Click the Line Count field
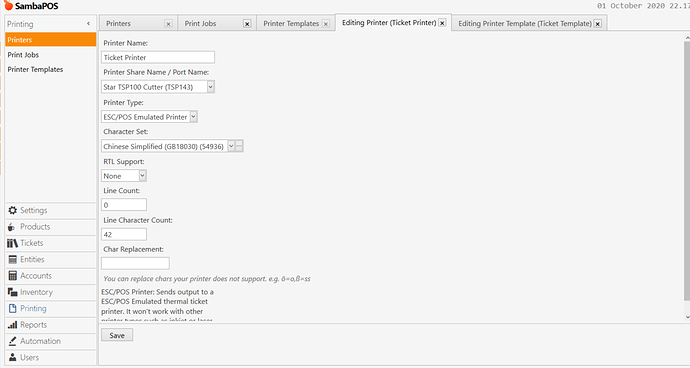 point(124,205)
